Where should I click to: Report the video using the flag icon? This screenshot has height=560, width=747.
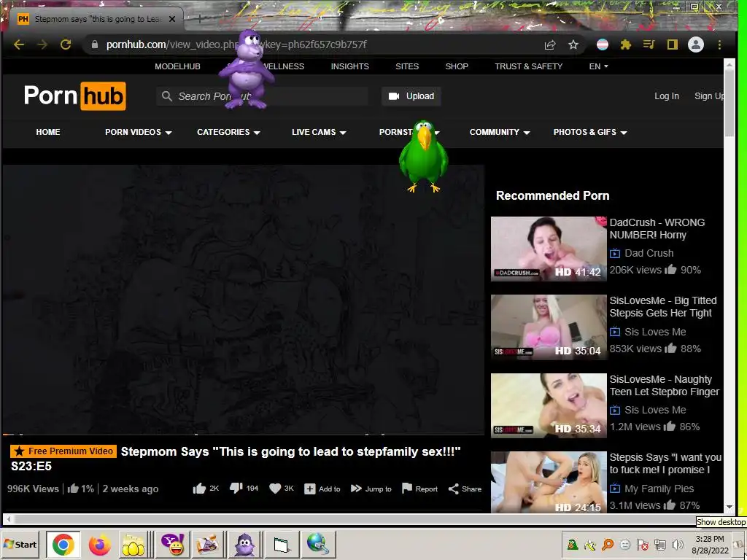[407, 489]
